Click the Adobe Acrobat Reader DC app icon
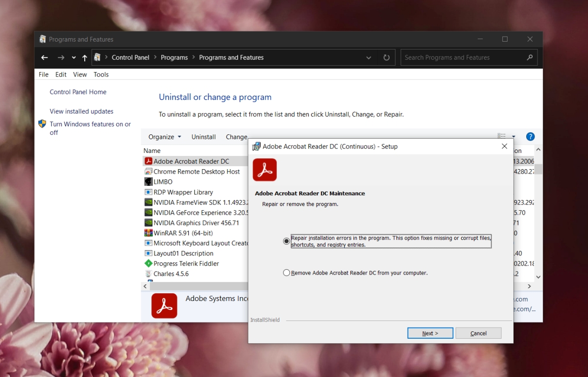 (148, 161)
